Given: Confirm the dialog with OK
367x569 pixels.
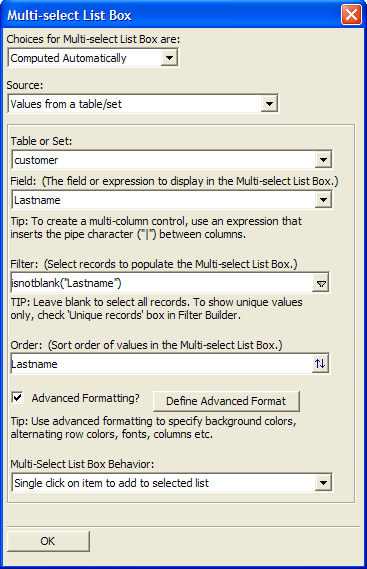Looking at the screenshot, I should [x=48, y=541].
